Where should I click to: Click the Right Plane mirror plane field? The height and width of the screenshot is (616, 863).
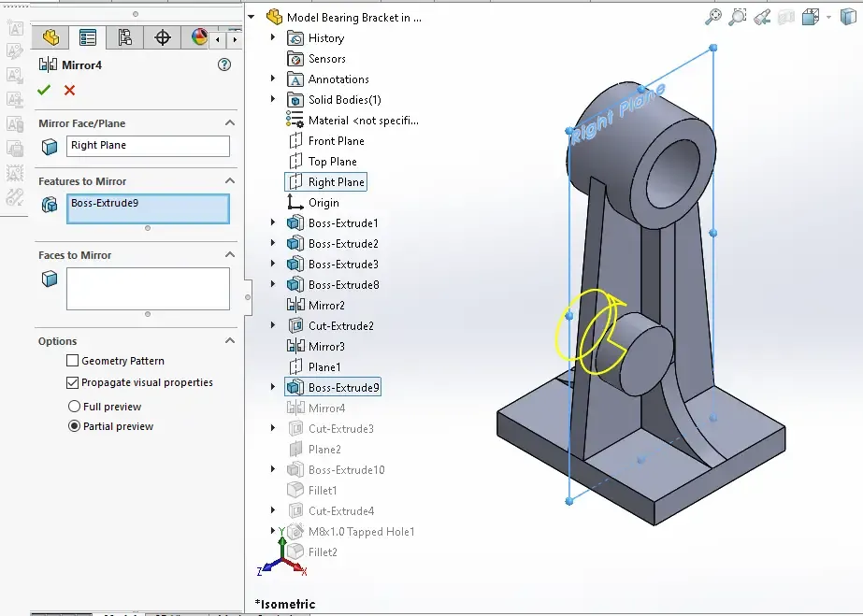[148, 146]
